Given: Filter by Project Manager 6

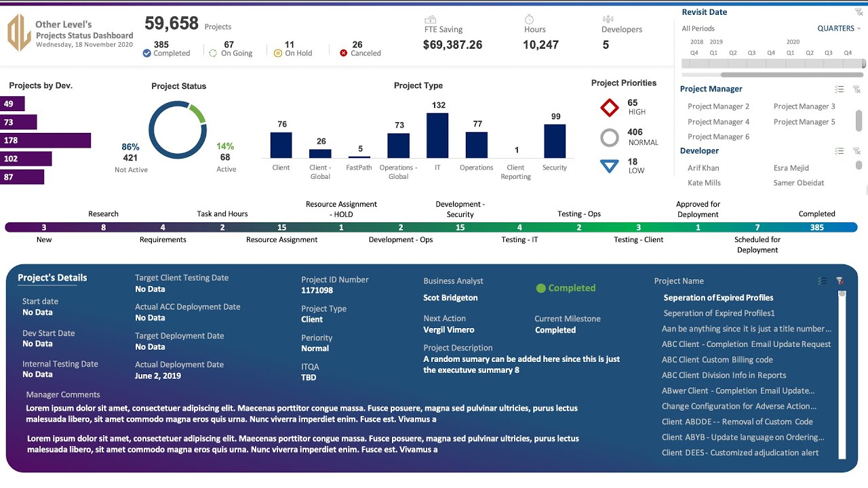Looking at the screenshot, I should (x=718, y=137).
